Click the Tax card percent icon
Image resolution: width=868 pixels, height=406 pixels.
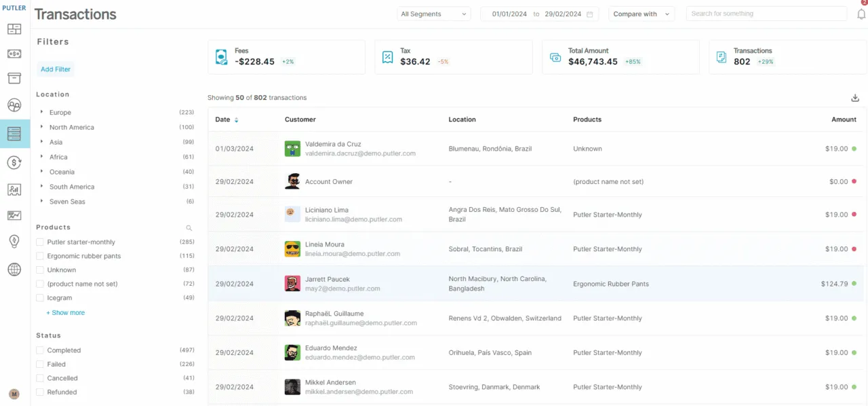tap(388, 57)
